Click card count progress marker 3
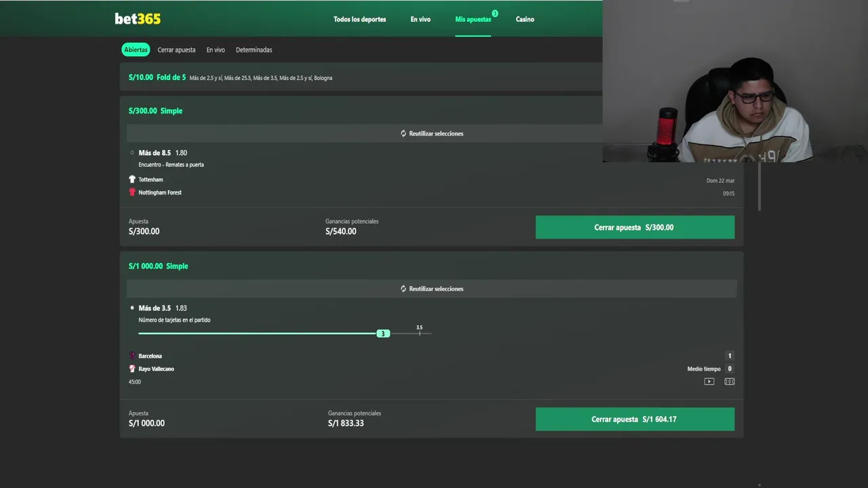 click(383, 333)
